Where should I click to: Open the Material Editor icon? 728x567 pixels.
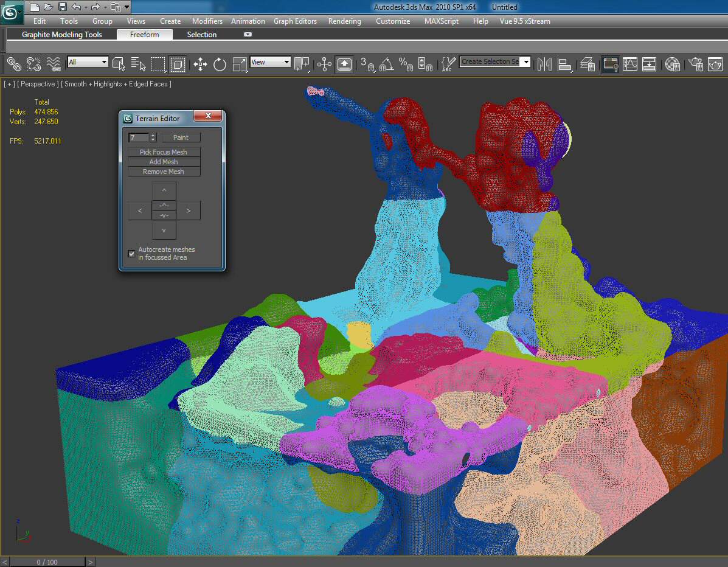click(x=672, y=64)
